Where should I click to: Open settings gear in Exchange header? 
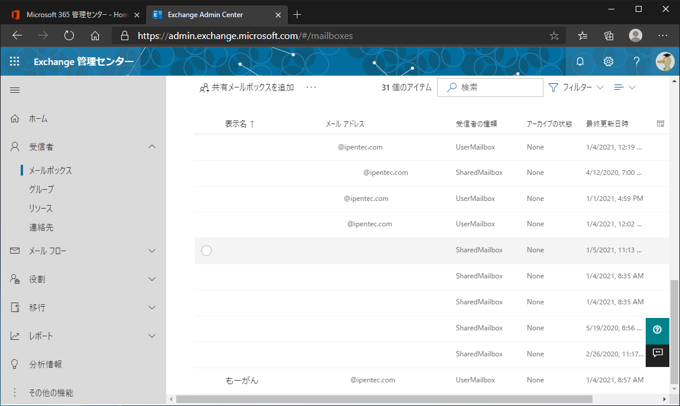pyautogui.click(x=608, y=61)
